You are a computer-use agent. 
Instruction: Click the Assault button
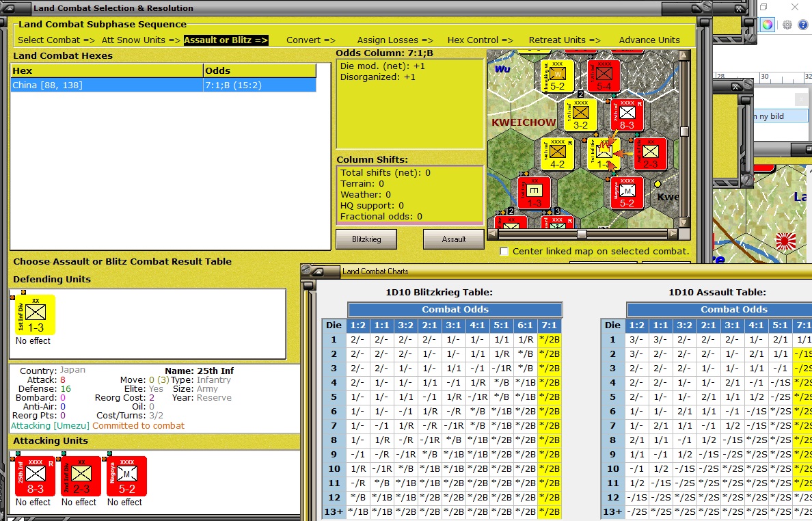(x=454, y=239)
